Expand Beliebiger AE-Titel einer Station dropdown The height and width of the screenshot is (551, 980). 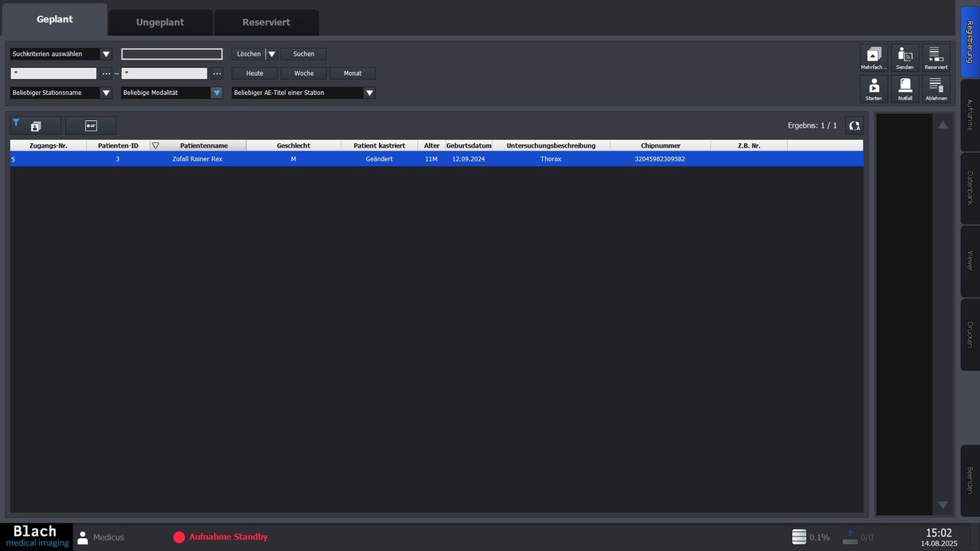[303, 93]
